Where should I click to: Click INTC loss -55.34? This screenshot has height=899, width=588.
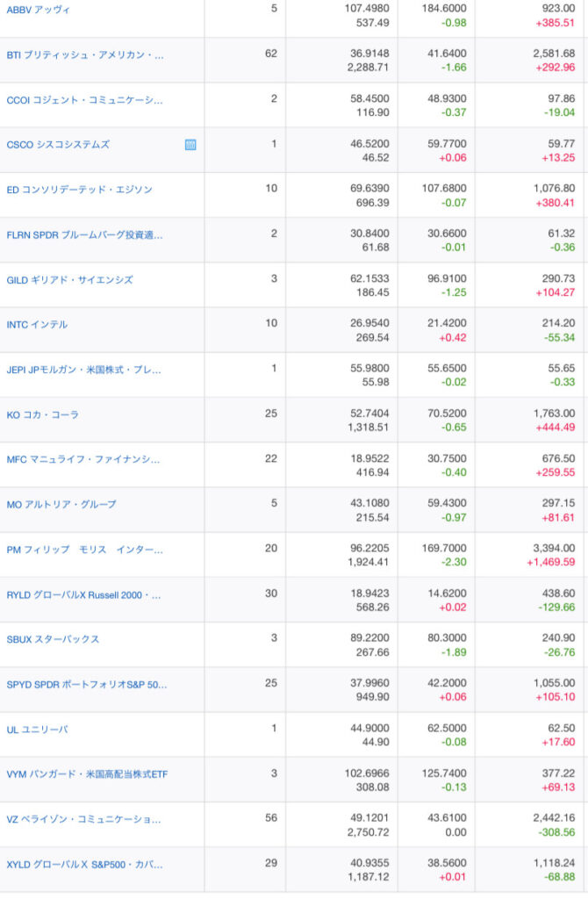click(x=559, y=338)
